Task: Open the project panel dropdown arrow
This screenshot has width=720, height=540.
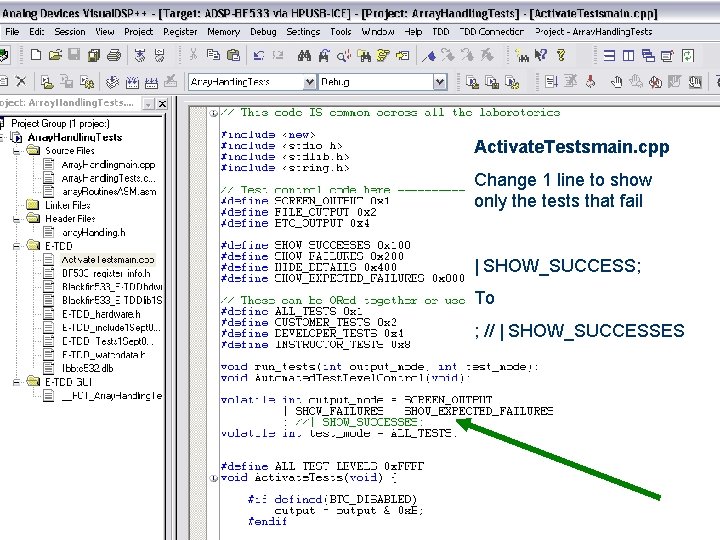Action: tap(148, 104)
